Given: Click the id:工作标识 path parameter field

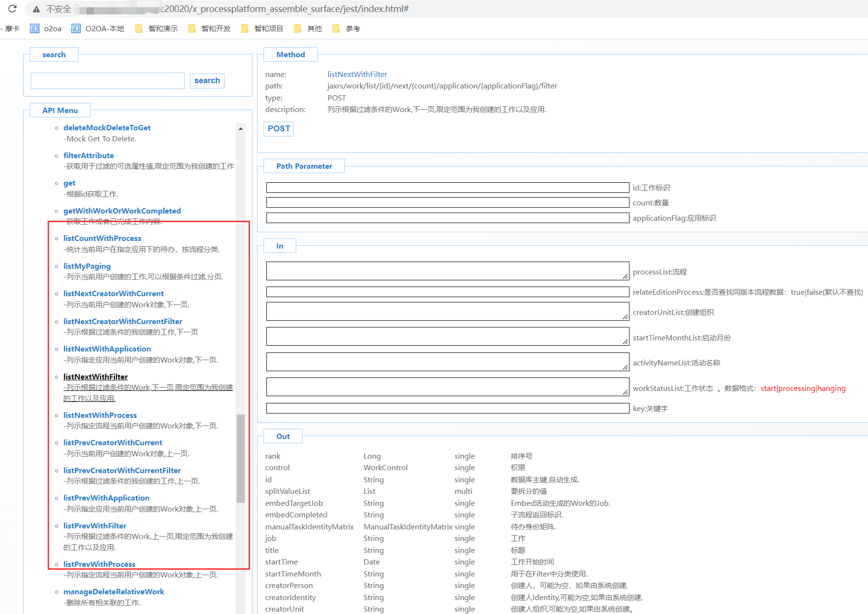Looking at the screenshot, I should click(x=447, y=188).
